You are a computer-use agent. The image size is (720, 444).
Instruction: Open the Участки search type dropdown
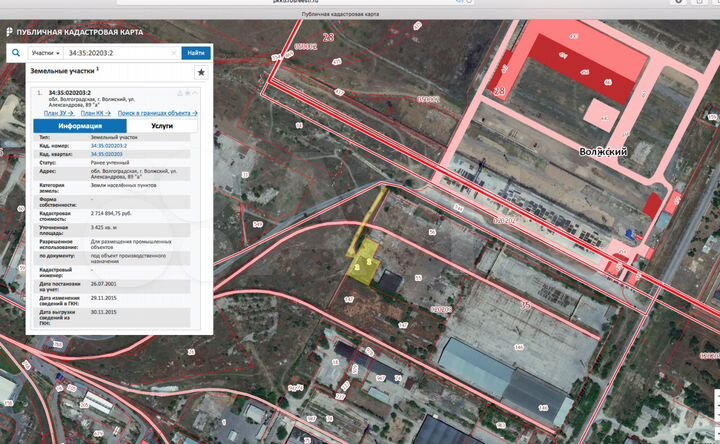pyautogui.click(x=45, y=53)
